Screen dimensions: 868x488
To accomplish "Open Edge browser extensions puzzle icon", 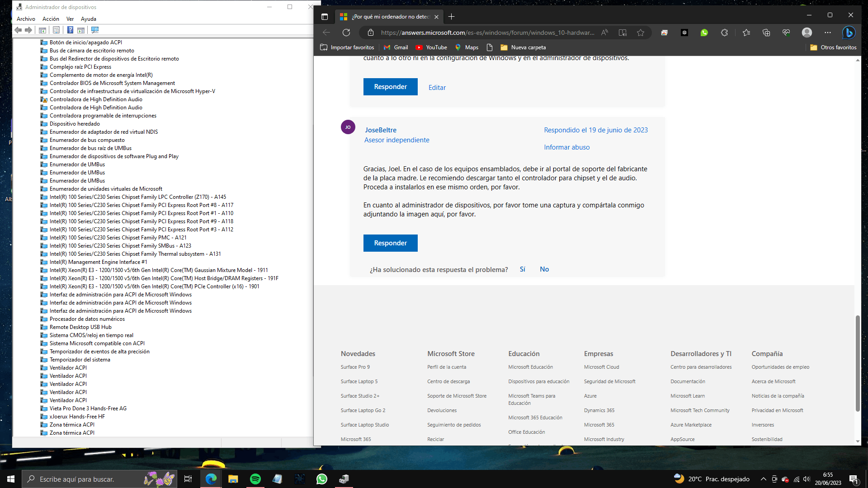I will tap(724, 33).
